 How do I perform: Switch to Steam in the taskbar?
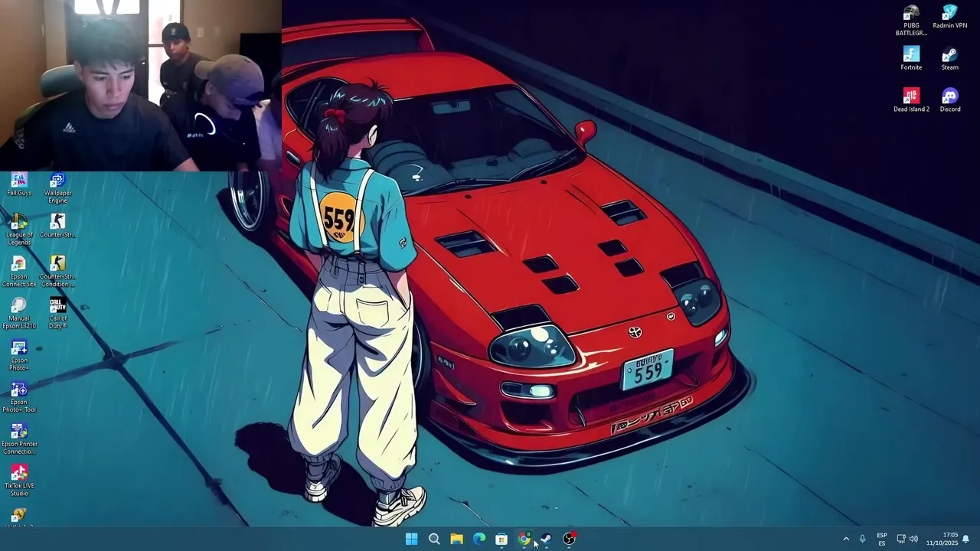pos(546,539)
